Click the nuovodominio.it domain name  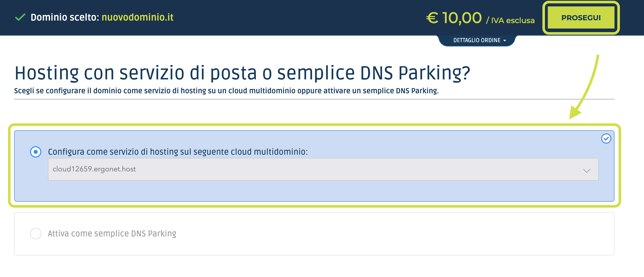(x=138, y=17)
